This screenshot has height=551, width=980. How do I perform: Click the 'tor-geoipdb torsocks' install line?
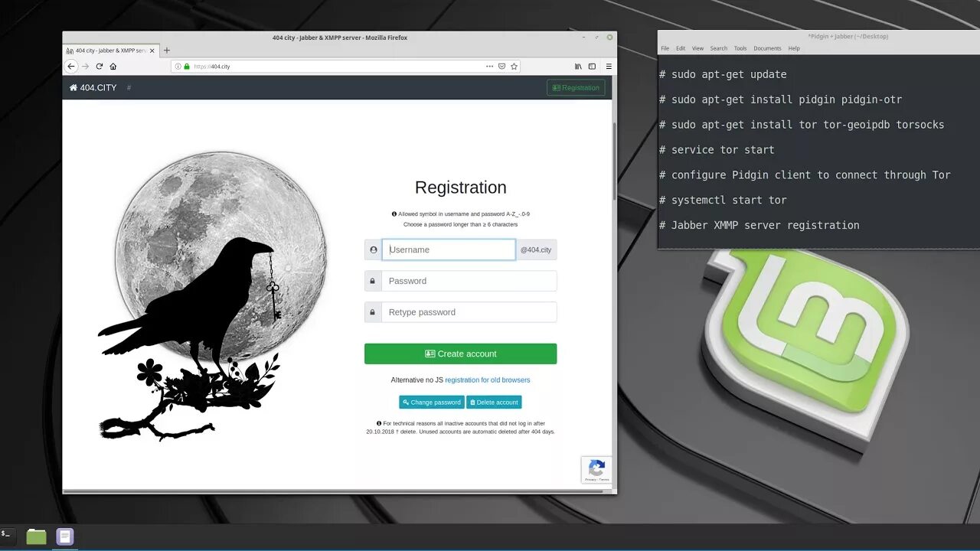coord(802,125)
